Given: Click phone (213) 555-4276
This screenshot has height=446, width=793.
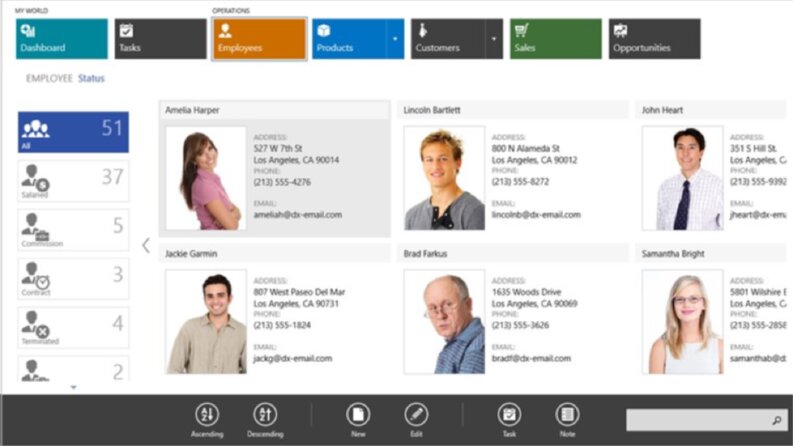Looking at the screenshot, I should coord(282,182).
